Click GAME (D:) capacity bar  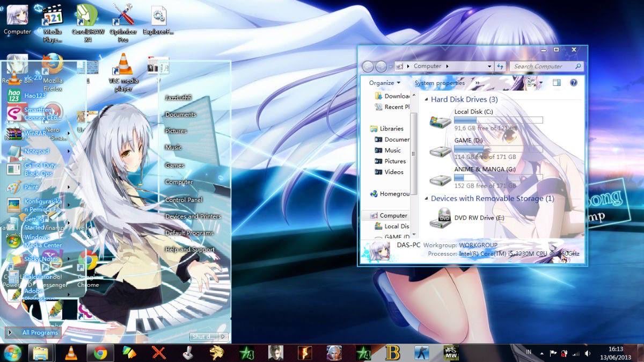pos(499,149)
